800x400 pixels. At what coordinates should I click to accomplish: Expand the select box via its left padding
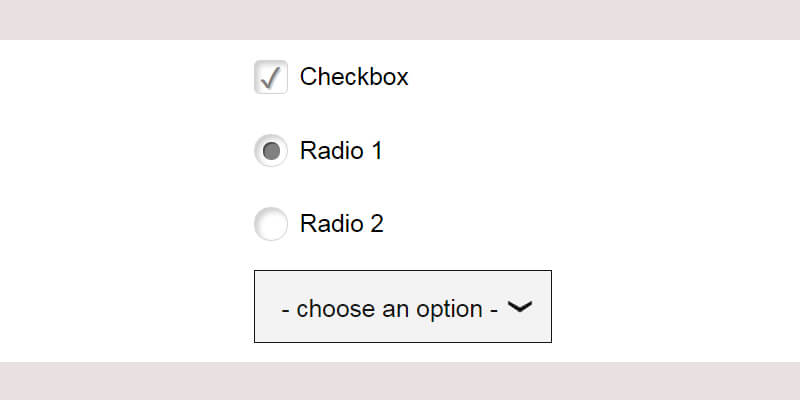[x=266, y=307]
